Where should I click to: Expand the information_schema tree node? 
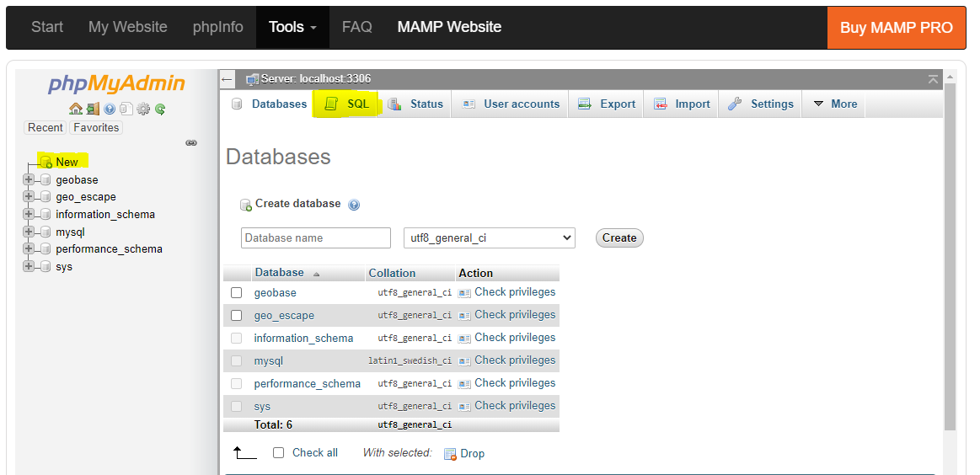28,214
